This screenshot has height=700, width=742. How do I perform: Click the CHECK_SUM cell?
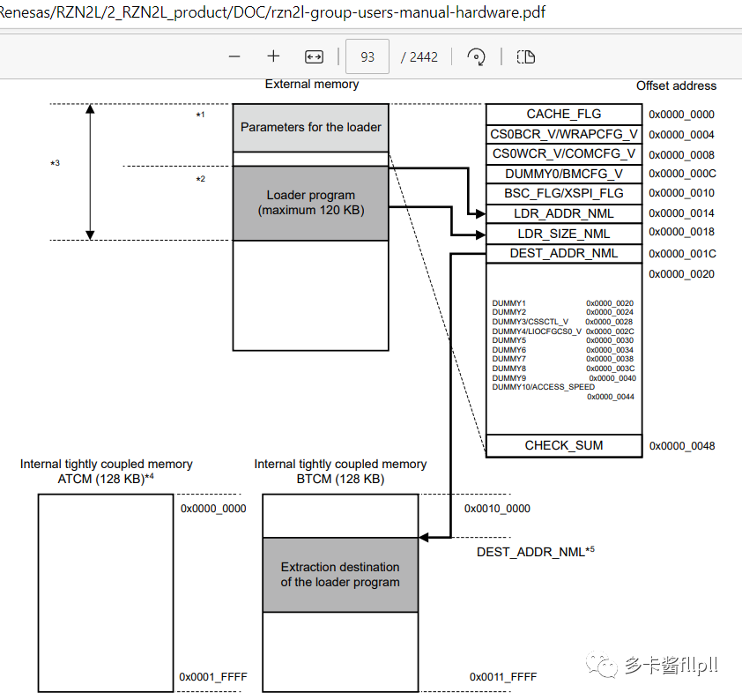[x=564, y=446]
